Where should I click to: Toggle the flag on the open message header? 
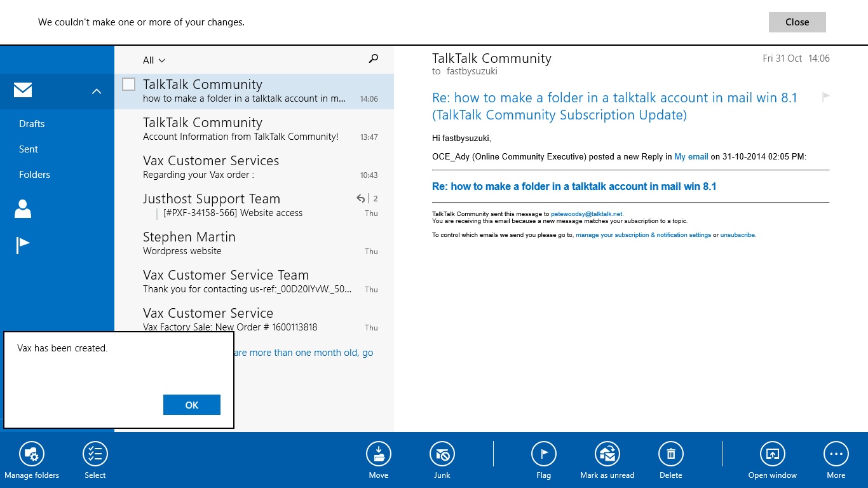pos(826,97)
